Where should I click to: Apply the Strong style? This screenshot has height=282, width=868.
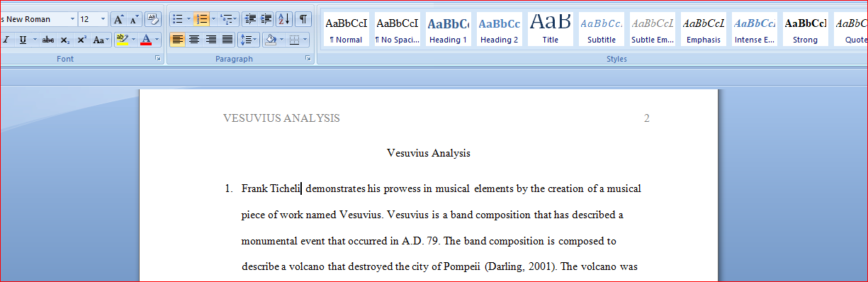(805, 29)
